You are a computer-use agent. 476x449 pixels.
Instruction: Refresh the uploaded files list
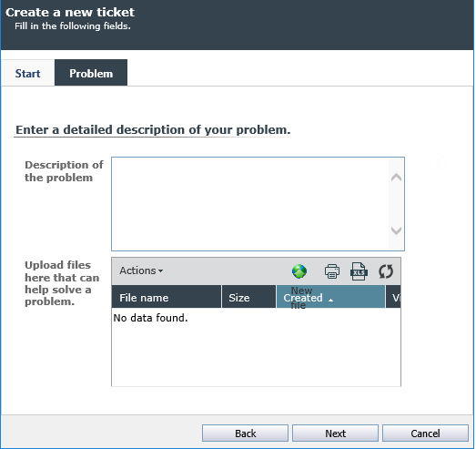tap(386, 271)
